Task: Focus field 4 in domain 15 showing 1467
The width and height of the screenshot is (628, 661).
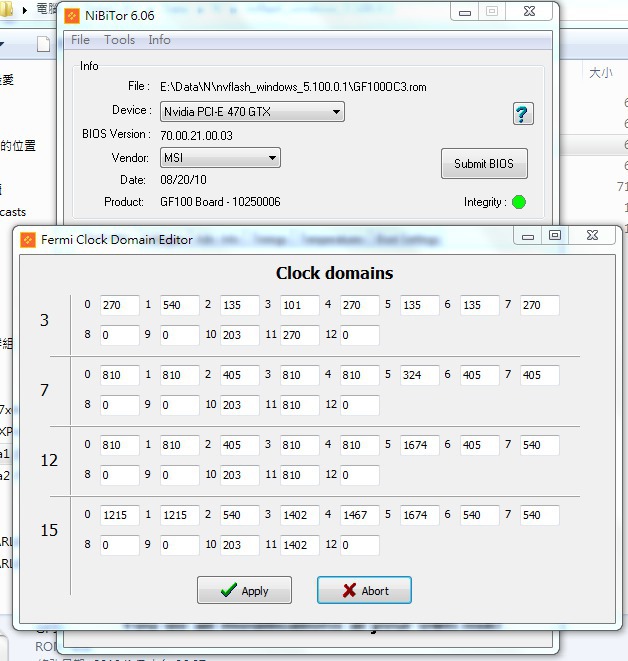Action: coord(359,516)
